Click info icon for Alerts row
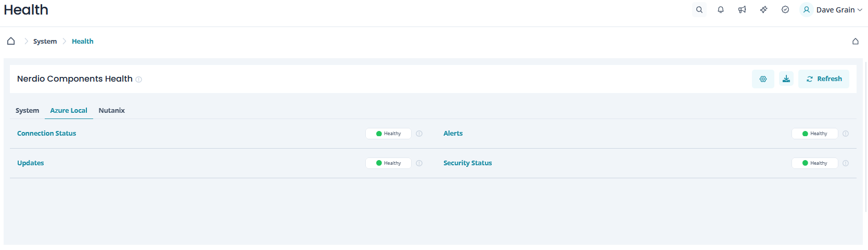This screenshot has width=868, height=250. tap(846, 134)
